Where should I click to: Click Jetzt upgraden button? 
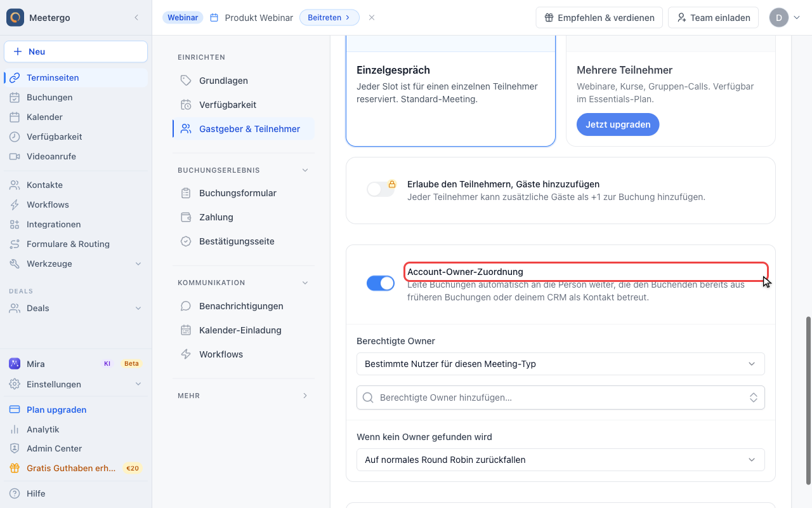[x=618, y=124]
